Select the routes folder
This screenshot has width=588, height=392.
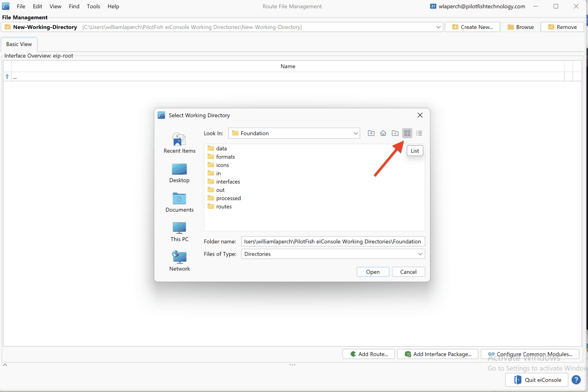[220, 206]
